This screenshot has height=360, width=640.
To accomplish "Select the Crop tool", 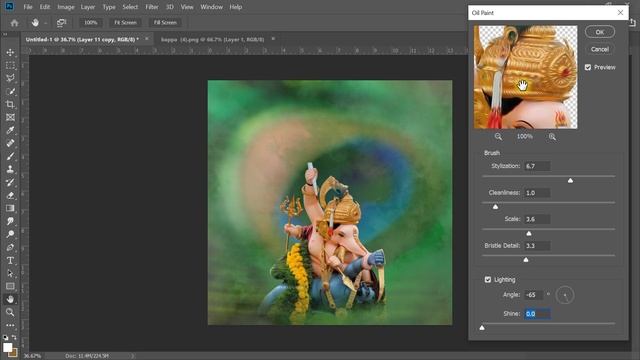I will (x=10, y=104).
